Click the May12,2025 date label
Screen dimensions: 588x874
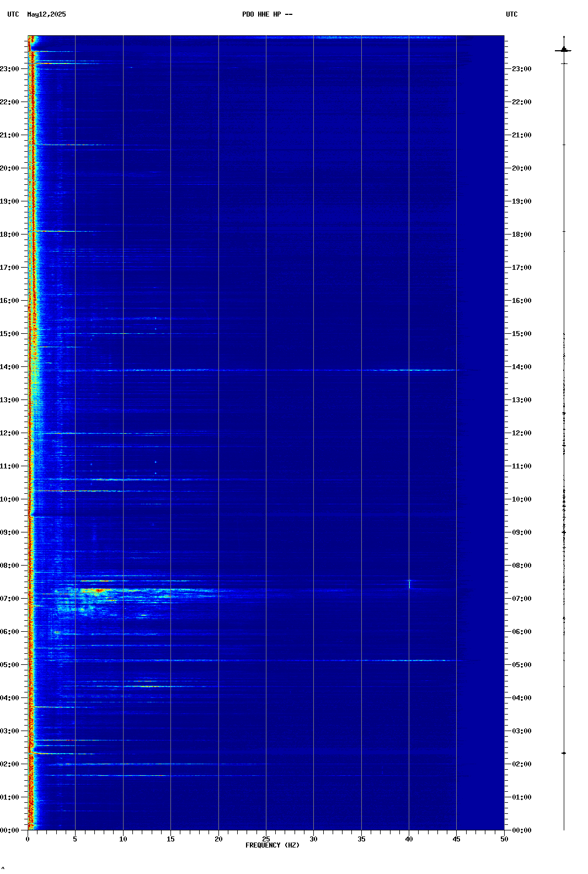(46, 14)
